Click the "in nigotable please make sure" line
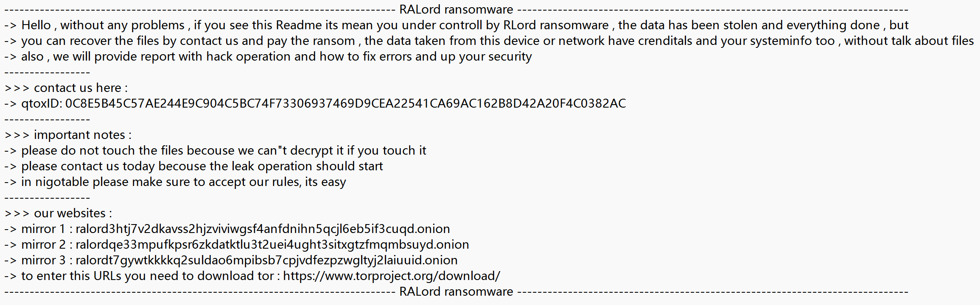Viewport: 980px width, 305px height. pos(175,182)
